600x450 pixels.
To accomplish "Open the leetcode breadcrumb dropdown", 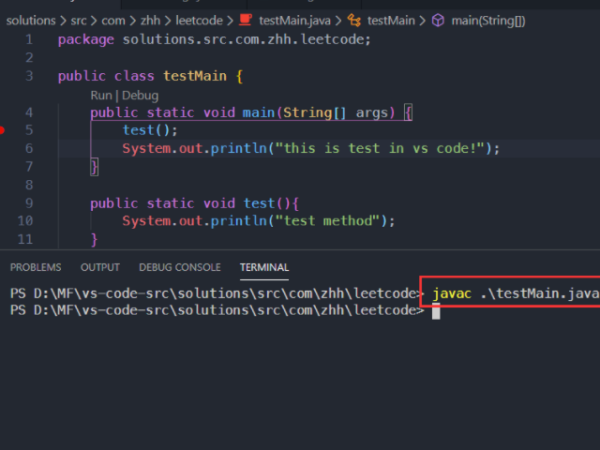I will (x=199, y=20).
